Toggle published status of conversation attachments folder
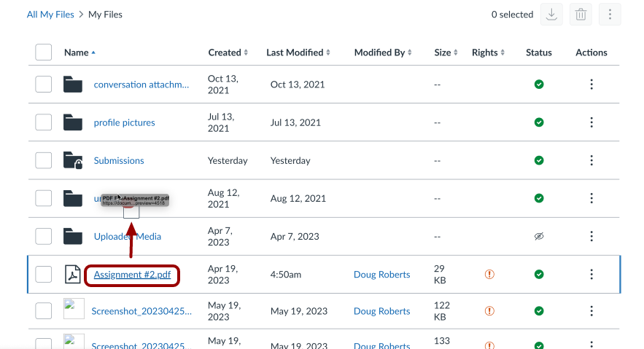The image size is (644, 349). [539, 85]
